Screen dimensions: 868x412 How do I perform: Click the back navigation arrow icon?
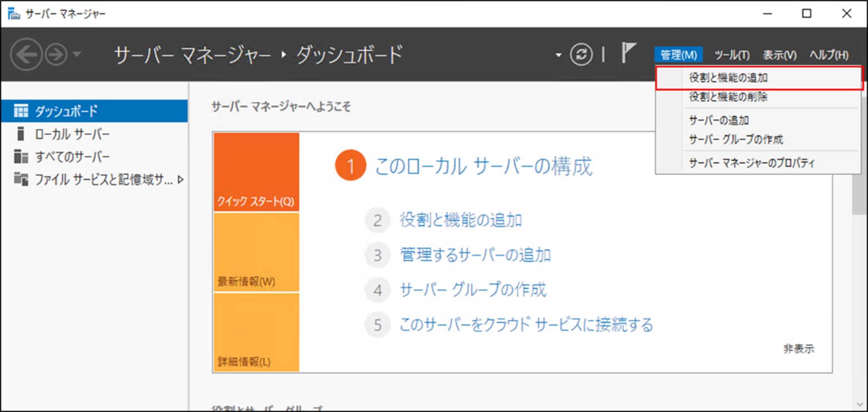pyautogui.click(x=26, y=54)
